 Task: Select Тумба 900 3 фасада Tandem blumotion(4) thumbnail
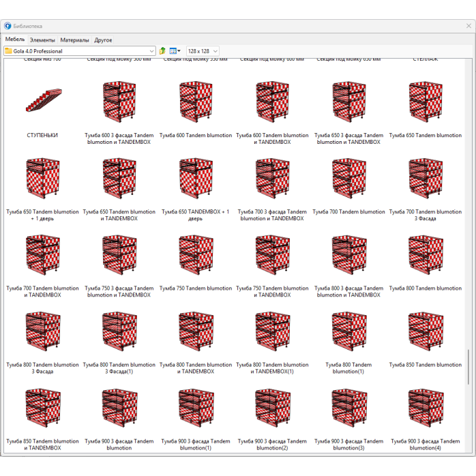click(x=426, y=408)
